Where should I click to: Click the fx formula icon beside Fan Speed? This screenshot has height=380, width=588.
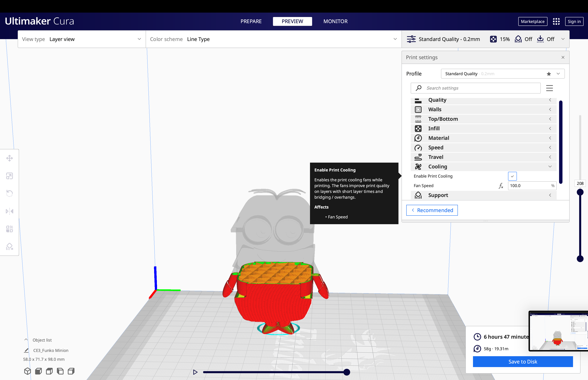501,186
